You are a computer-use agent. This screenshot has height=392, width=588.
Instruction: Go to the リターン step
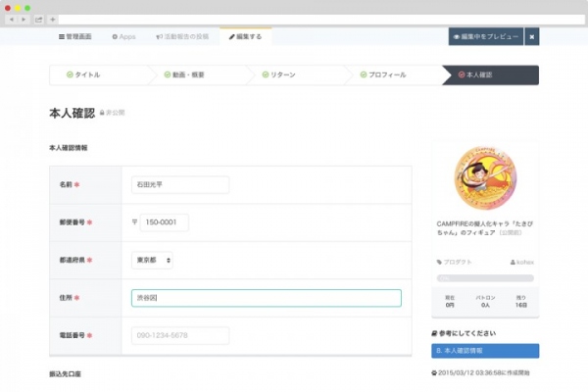click(x=278, y=75)
